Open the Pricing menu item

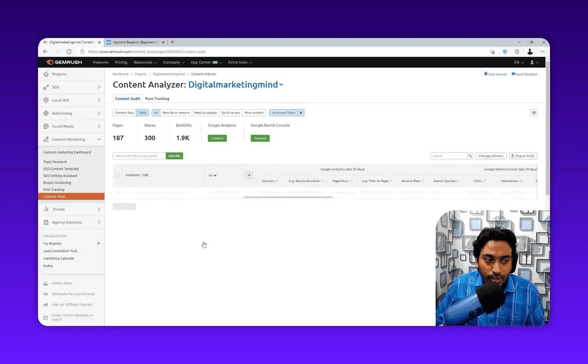[121, 62]
